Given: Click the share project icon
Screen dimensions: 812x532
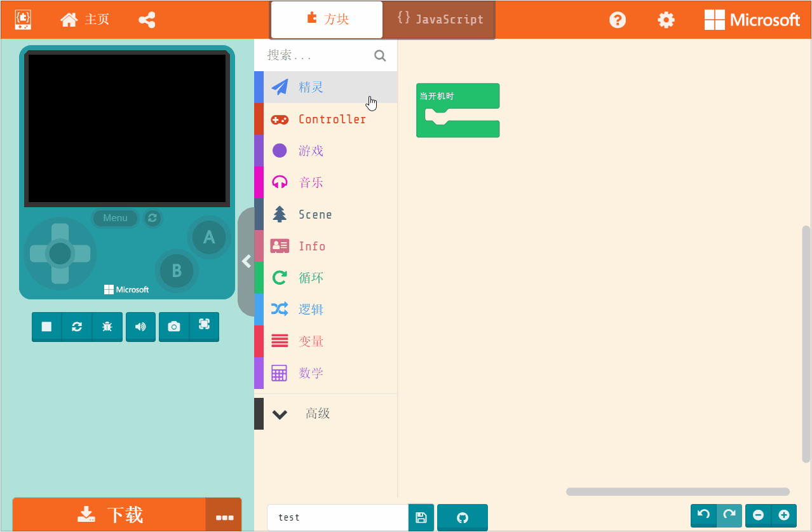Looking at the screenshot, I should [147, 20].
